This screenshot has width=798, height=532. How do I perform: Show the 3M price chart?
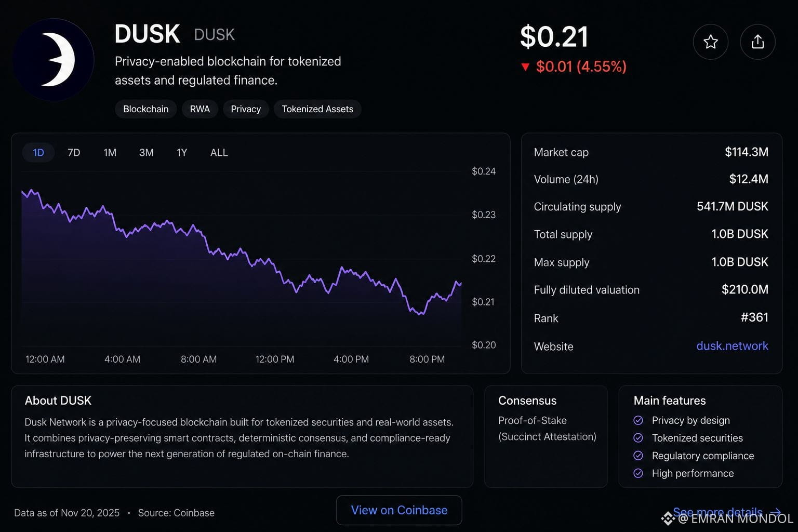click(147, 153)
